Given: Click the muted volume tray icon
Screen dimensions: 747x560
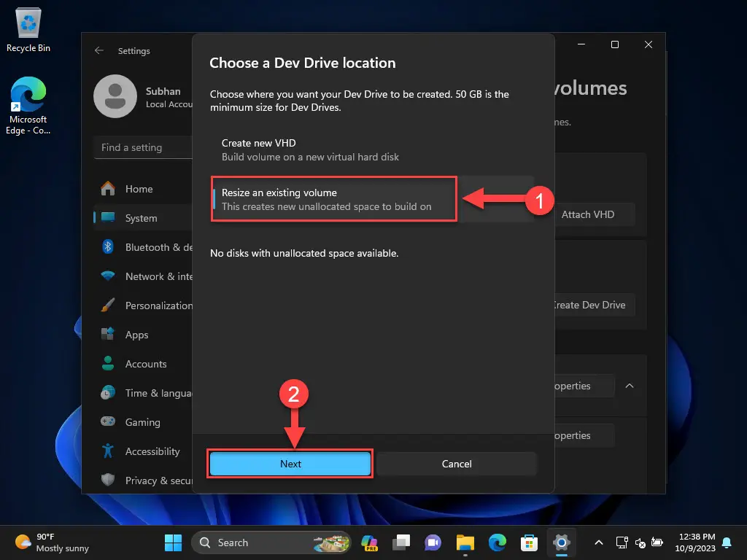Looking at the screenshot, I should (x=640, y=542).
